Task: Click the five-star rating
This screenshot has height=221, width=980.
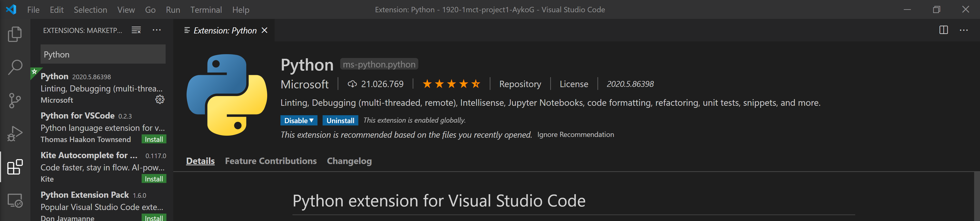Action: click(451, 84)
